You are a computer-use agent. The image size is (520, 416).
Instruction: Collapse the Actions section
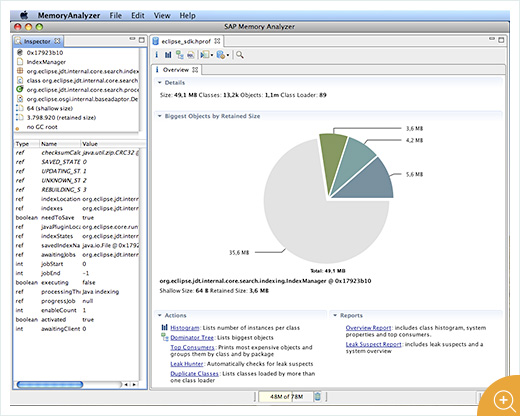160,315
